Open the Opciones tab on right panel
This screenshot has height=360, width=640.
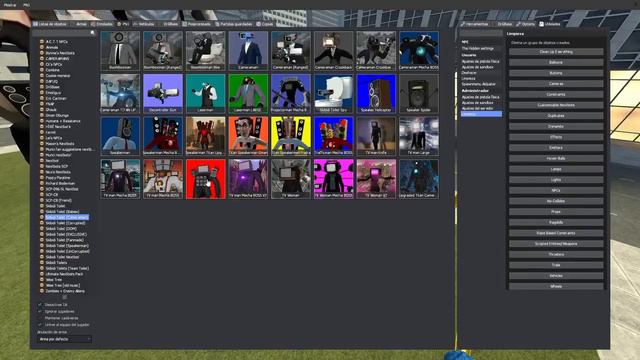point(525,24)
